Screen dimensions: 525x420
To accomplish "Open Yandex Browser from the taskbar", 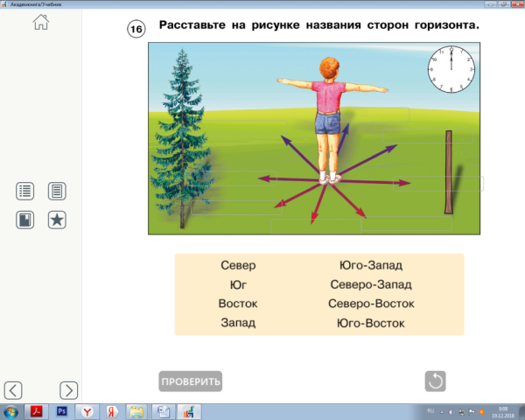I will pos(87,412).
